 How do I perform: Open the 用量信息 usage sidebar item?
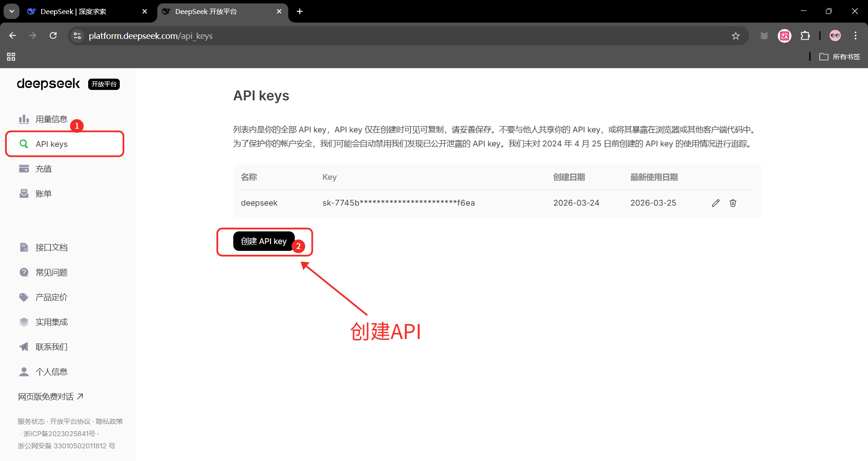click(43, 119)
